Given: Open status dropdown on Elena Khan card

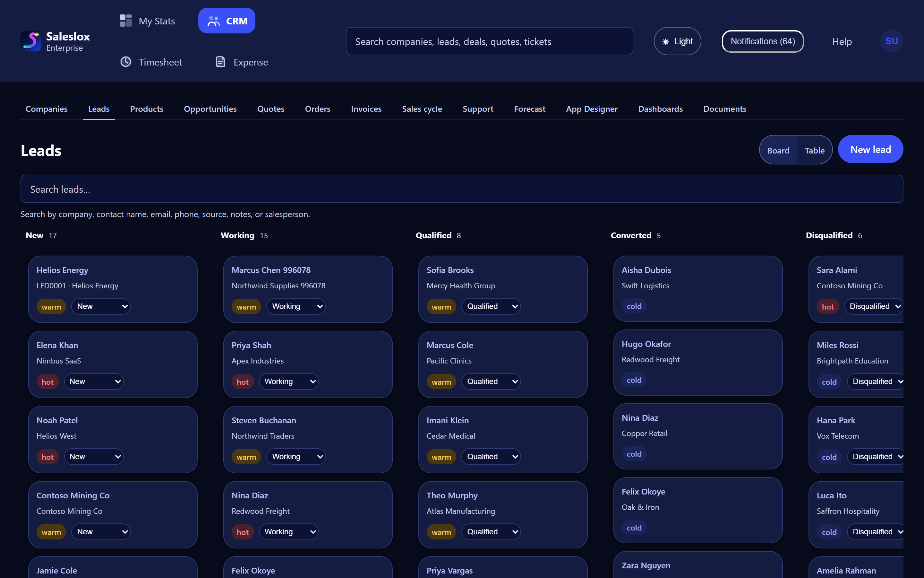Looking at the screenshot, I should pos(94,381).
